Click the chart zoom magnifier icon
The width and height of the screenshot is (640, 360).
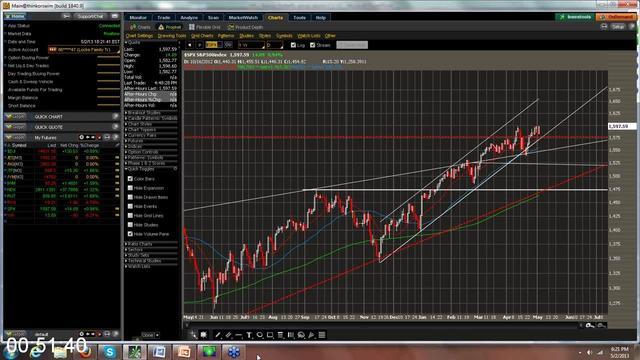click(590, 325)
